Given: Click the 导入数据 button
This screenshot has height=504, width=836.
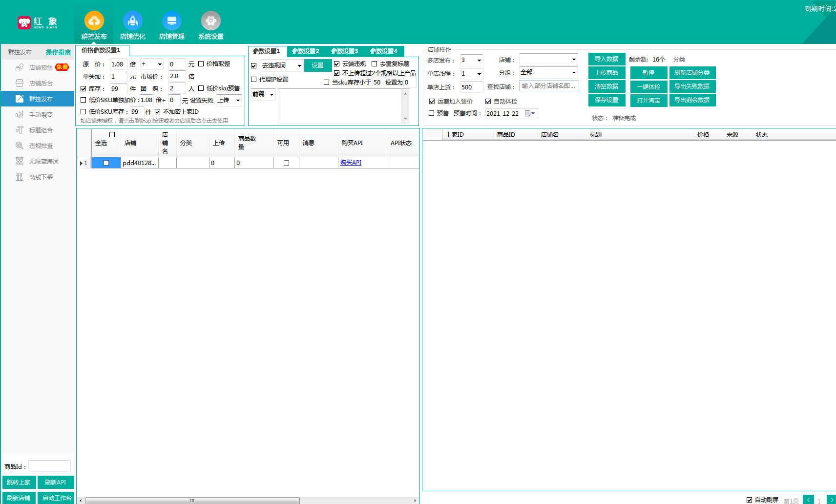Looking at the screenshot, I should click(606, 59).
